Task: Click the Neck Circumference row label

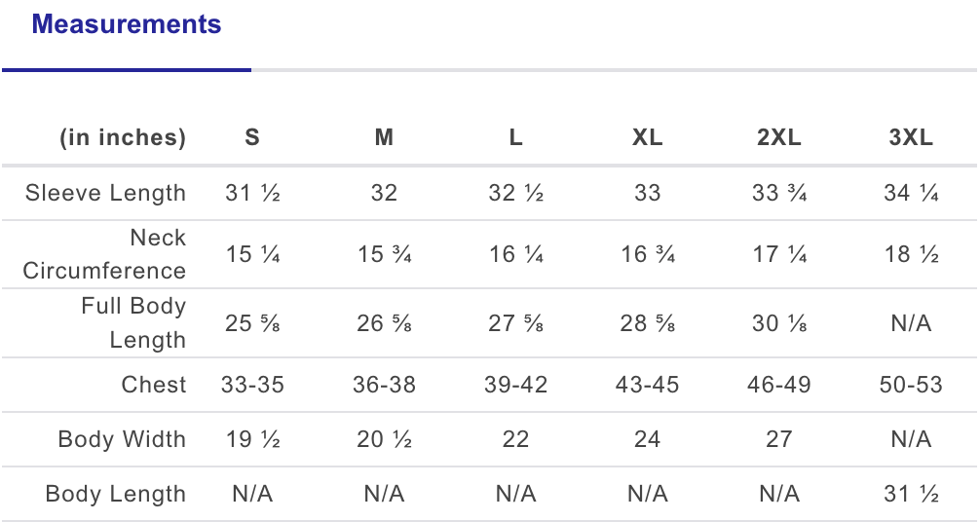Action: coord(104,254)
